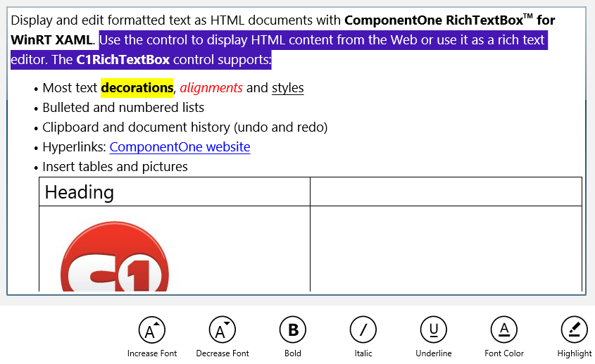Click the 'Heading' table cell
The height and width of the screenshot is (364, 595).
point(175,192)
